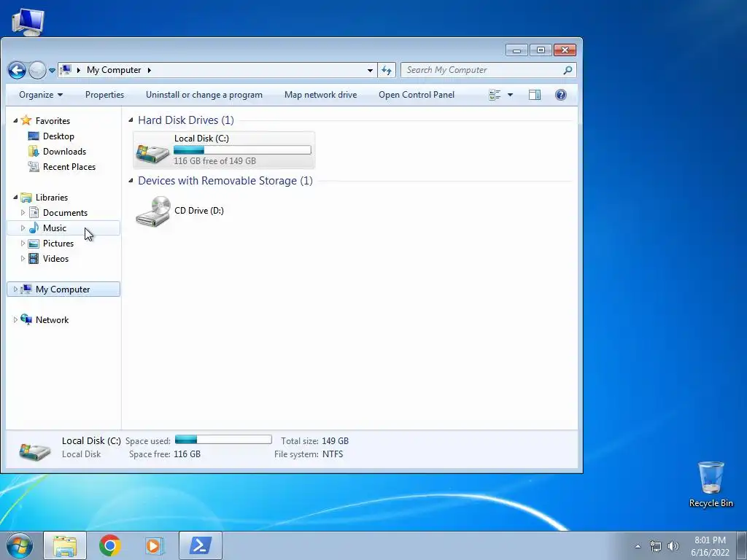Click the Total size 149 GB value
This screenshot has width=747, height=560.
click(335, 441)
